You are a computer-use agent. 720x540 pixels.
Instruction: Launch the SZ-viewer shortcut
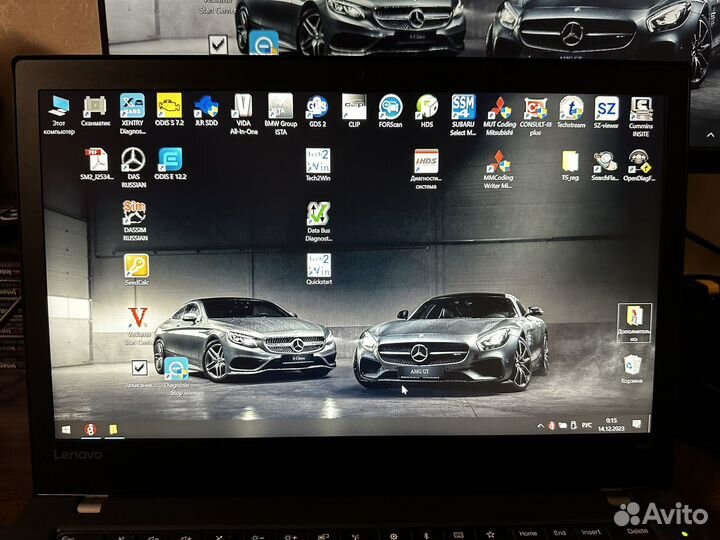tap(606, 112)
